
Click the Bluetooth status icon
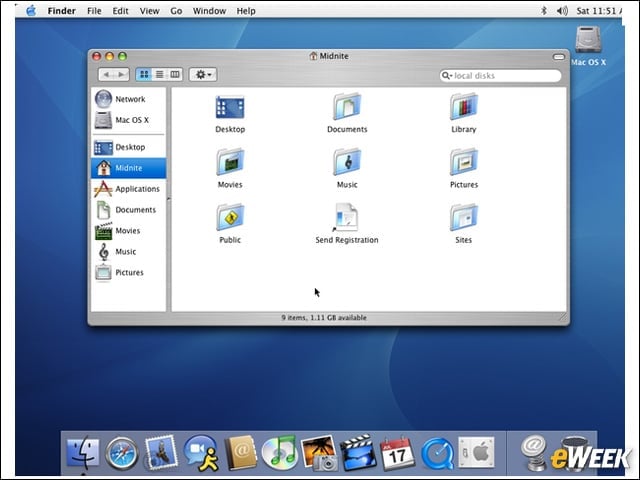(543, 11)
